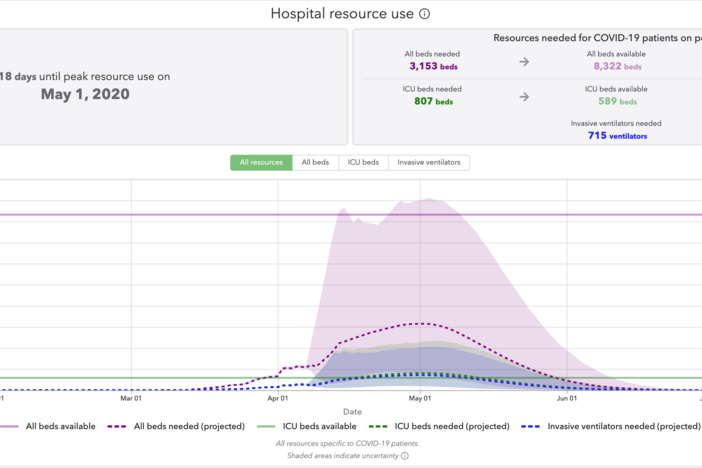The width and height of the screenshot is (702, 468).
Task: Click the Invasive ventilators needed label
Action: click(x=616, y=123)
